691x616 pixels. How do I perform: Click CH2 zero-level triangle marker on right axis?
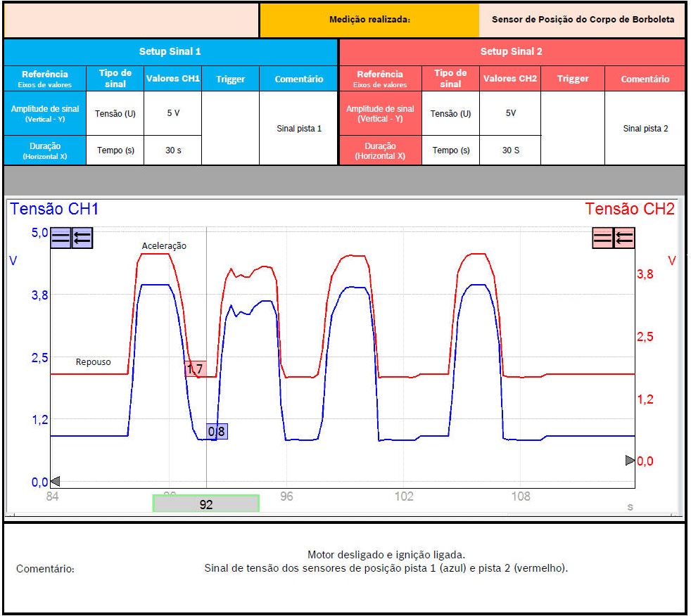click(x=630, y=460)
